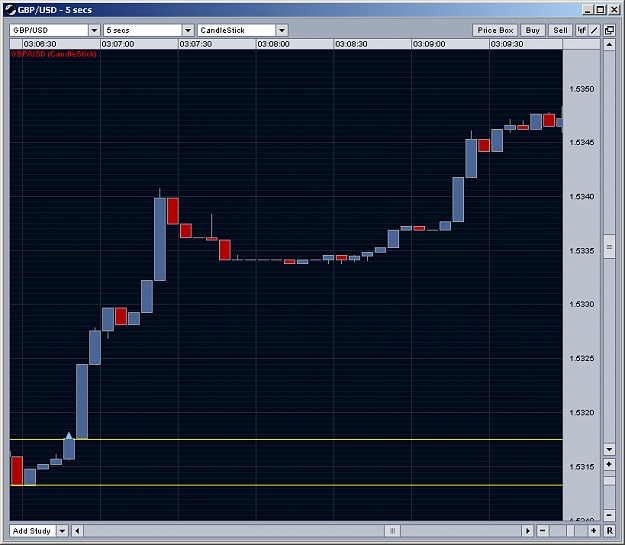Click the app icon in the title bar

(x=10, y=10)
